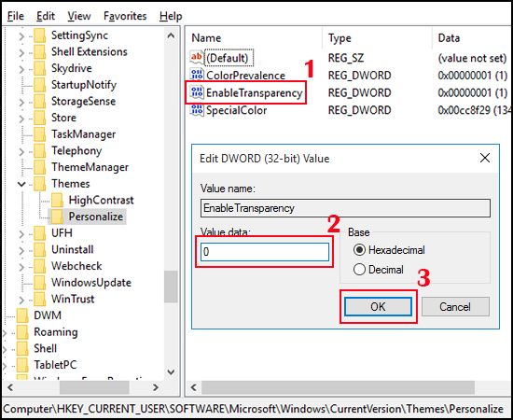The width and height of the screenshot is (513, 420).
Task: Click the Value data input field
Action: [265, 252]
